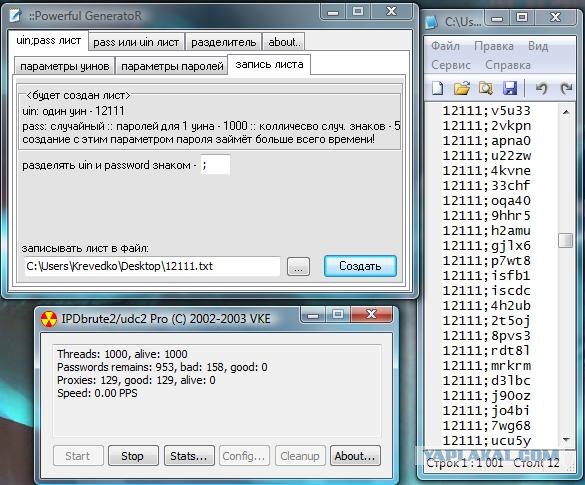
Task: Click the Cleanup button in IPDbrute2
Action: coord(300,456)
